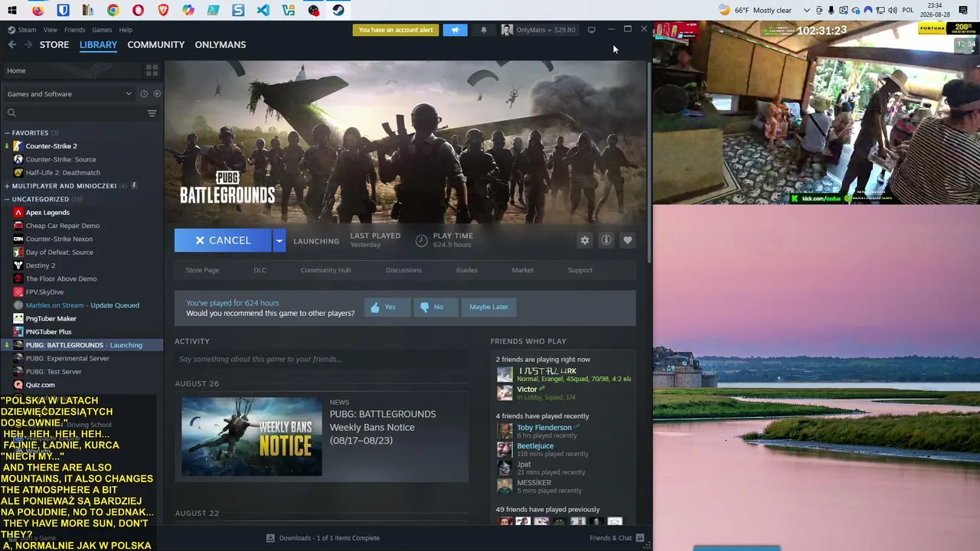Collapse the Favorites category
The image size is (980, 551).
pyautogui.click(x=7, y=133)
